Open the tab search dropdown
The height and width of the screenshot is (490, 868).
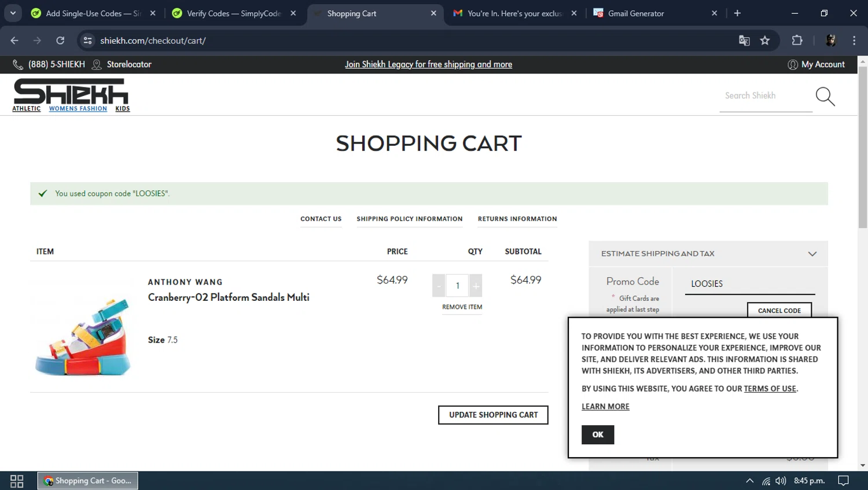(x=13, y=13)
